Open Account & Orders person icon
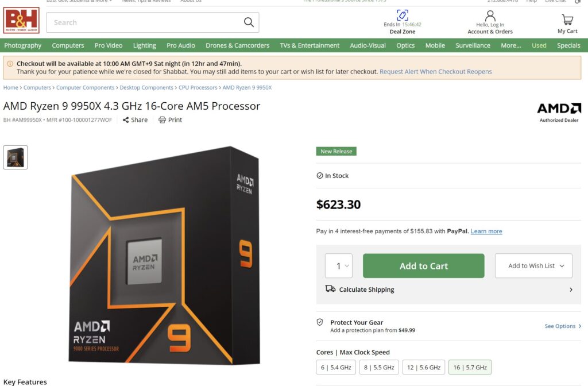The image size is (588, 386). [x=490, y=16]
